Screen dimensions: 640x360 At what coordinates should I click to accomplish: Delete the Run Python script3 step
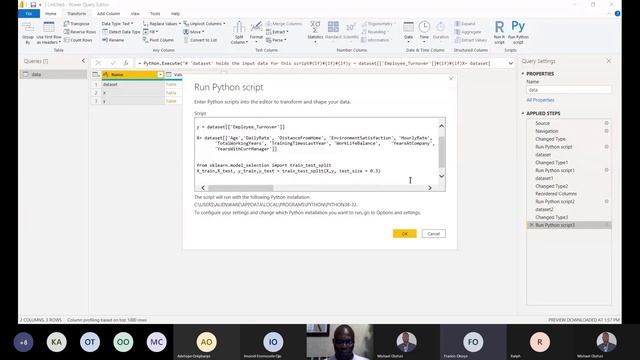tap(531, 225)
